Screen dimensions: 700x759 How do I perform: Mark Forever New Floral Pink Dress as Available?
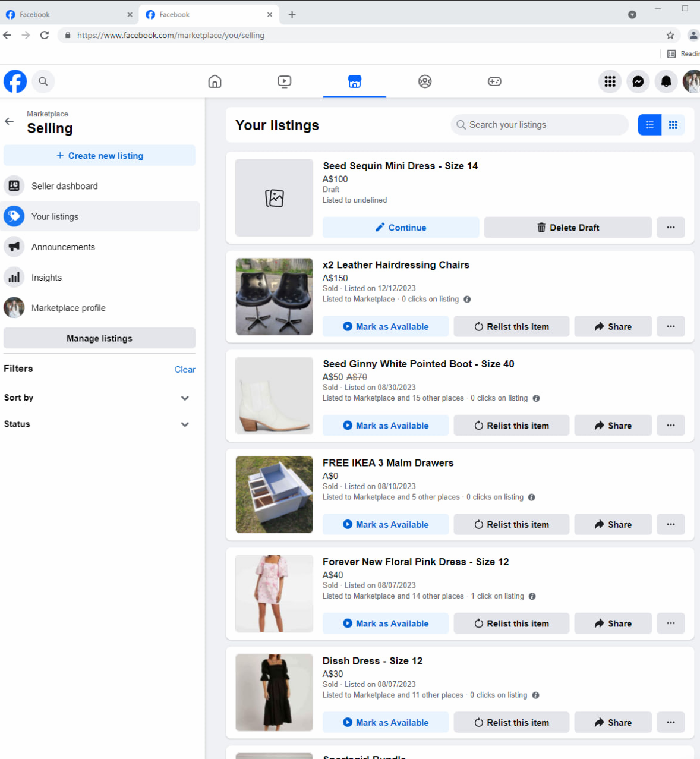click(x=386, y=623)
